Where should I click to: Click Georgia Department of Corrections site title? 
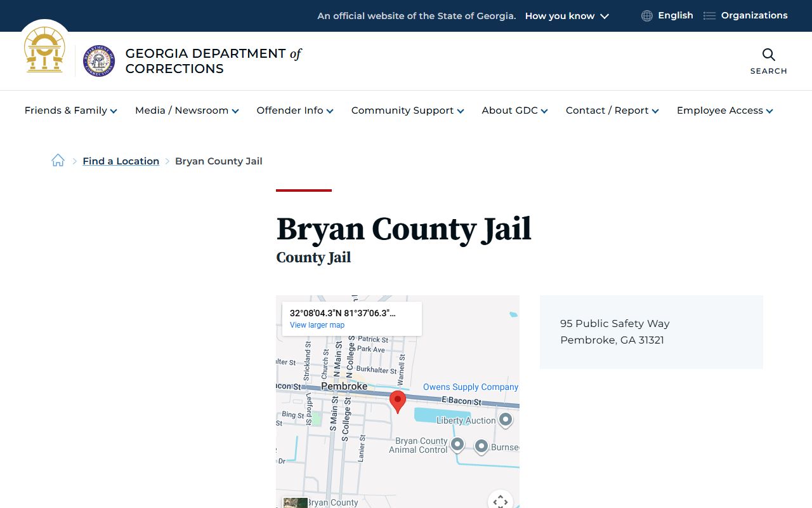point(213,61)
